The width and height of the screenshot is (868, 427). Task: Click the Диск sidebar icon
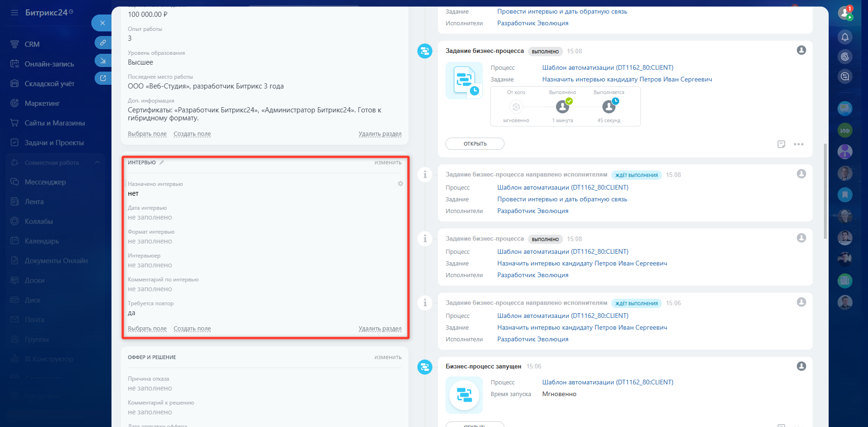(x=15, y=300)
